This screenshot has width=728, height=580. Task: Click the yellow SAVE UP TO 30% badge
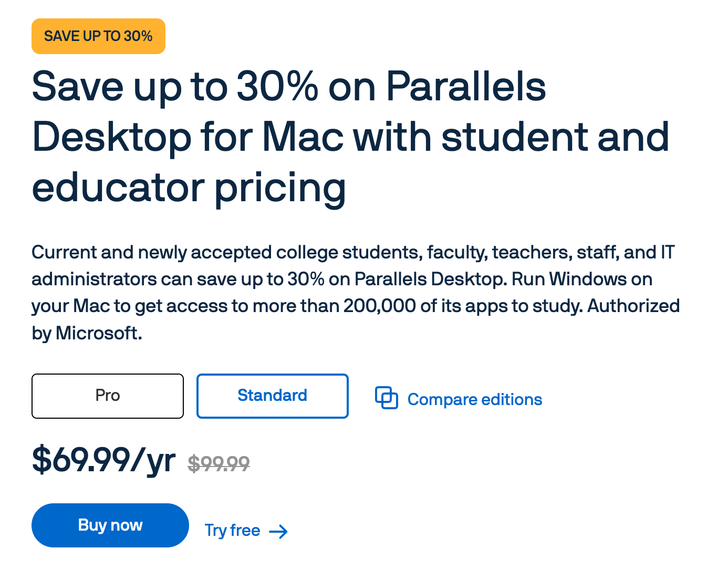[x=98, y=36]
